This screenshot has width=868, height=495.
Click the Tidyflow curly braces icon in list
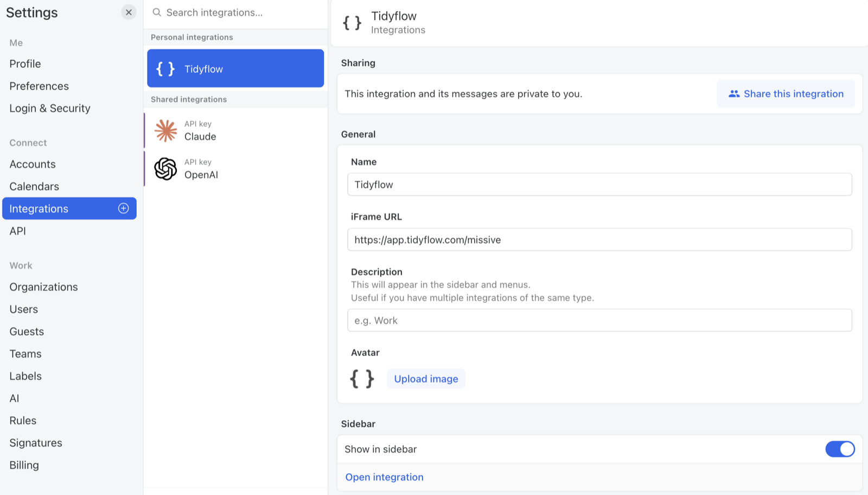point(165,69)
